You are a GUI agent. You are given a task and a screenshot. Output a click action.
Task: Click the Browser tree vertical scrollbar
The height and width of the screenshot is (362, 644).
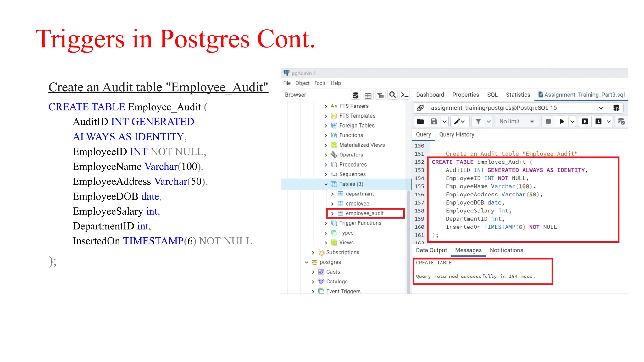(408, 242)
